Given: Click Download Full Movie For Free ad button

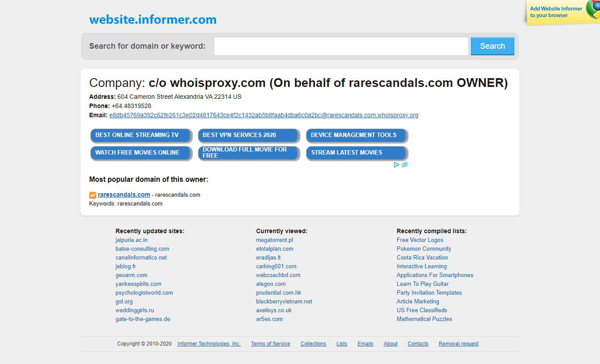Looking at the screenshot, I should pyautogui.click(x=249, y=153).
